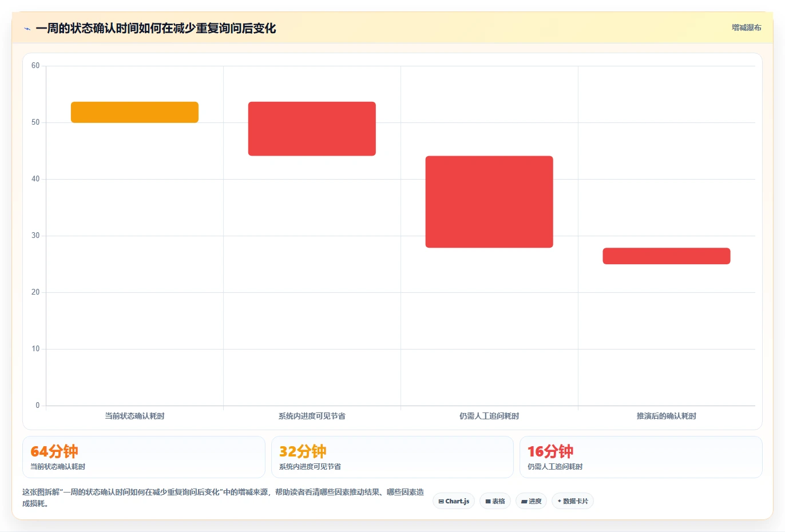785x532 pixels.
Task: Click the y-axis tick label 50
Action: pos(35,122)
